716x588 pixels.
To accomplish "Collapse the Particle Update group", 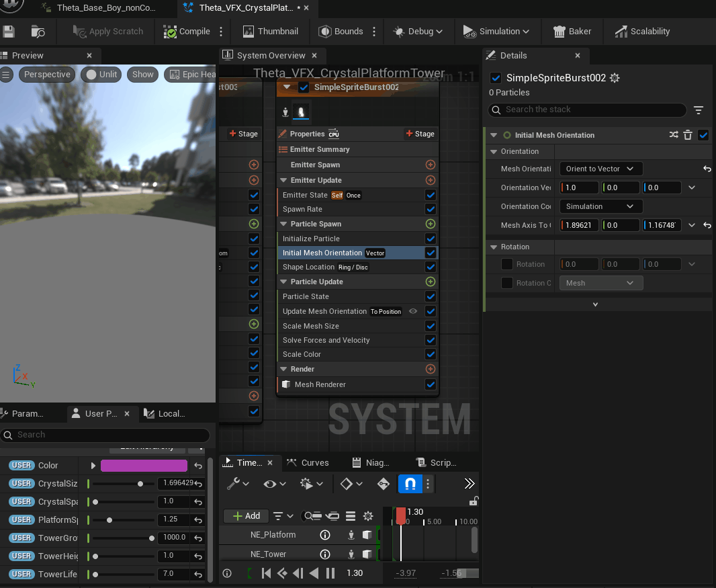I will click(x=283, y=282).
